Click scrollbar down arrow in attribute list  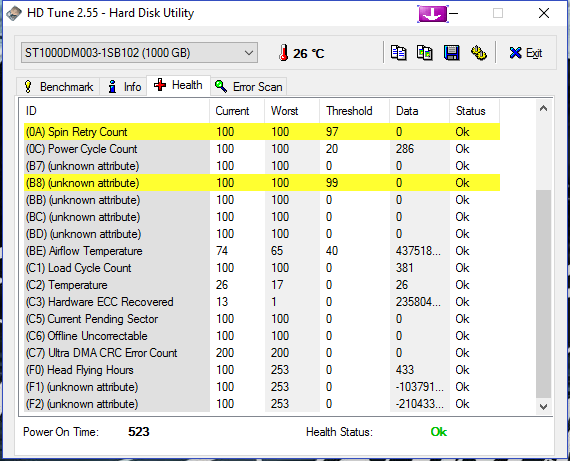pos(543,406)
